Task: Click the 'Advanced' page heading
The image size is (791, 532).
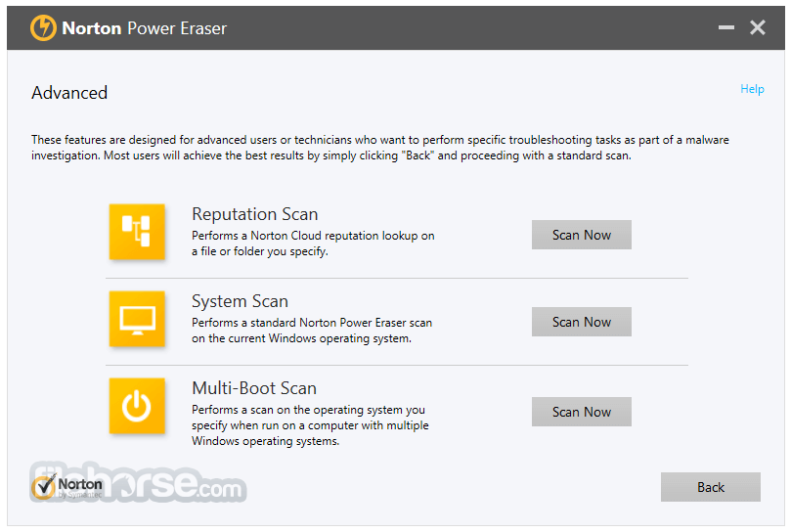Action: click(69, 93)
